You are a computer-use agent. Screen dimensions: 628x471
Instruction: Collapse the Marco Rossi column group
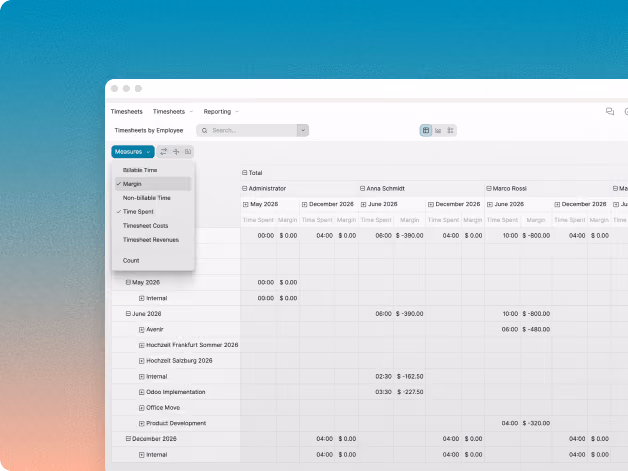[489, 188]
